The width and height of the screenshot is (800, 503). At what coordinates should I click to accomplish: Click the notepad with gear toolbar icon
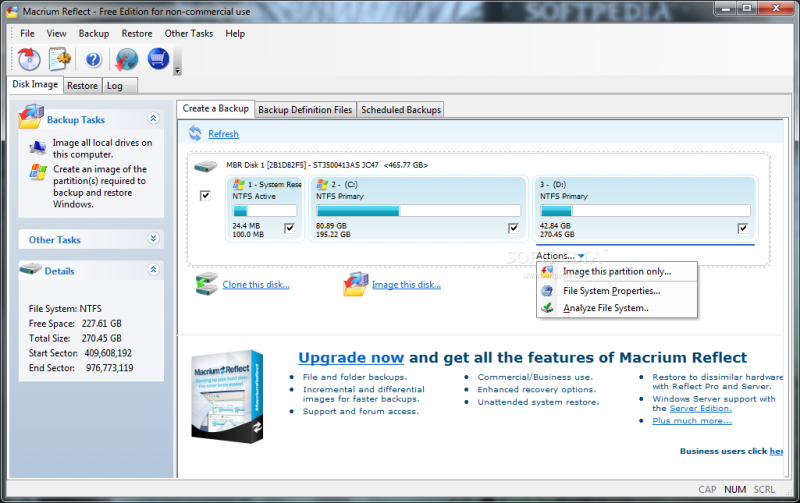59,59
